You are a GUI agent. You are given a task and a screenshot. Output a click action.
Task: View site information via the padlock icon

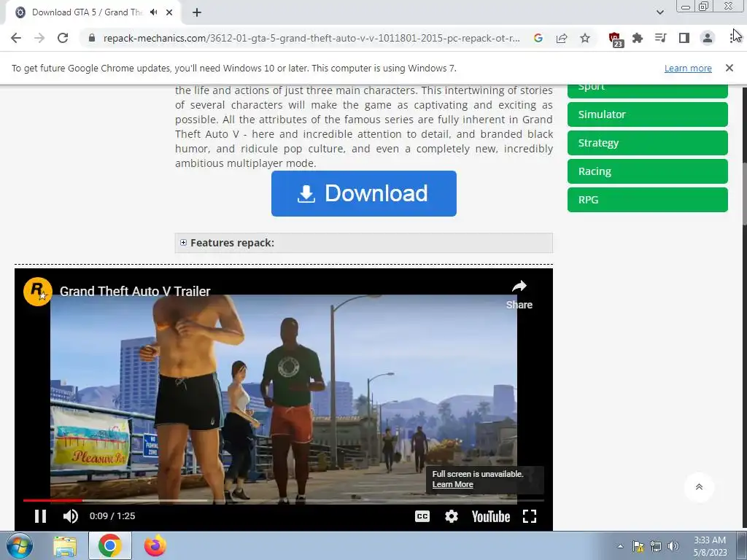92,38
